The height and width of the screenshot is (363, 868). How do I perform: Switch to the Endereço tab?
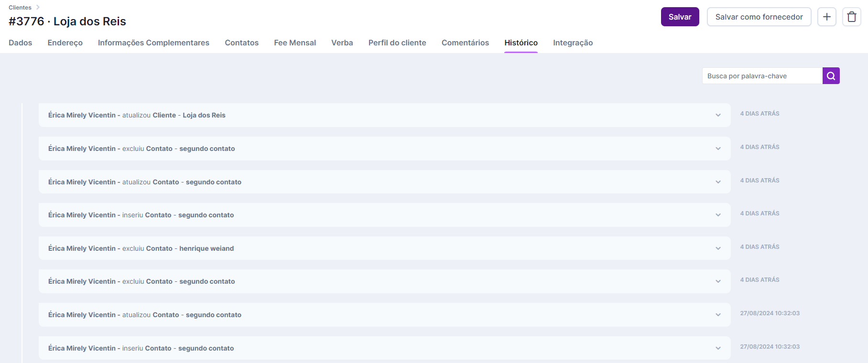coord(65,43)
